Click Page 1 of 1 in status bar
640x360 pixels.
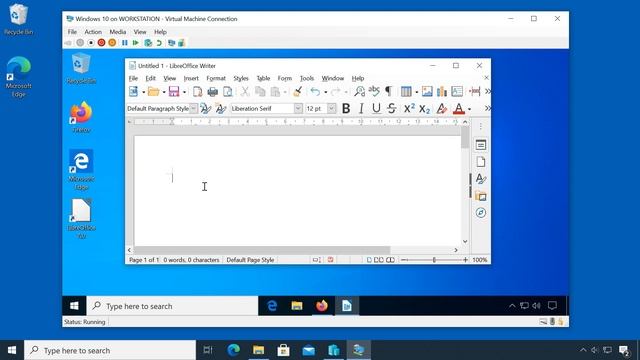click(x=144, y=260)
